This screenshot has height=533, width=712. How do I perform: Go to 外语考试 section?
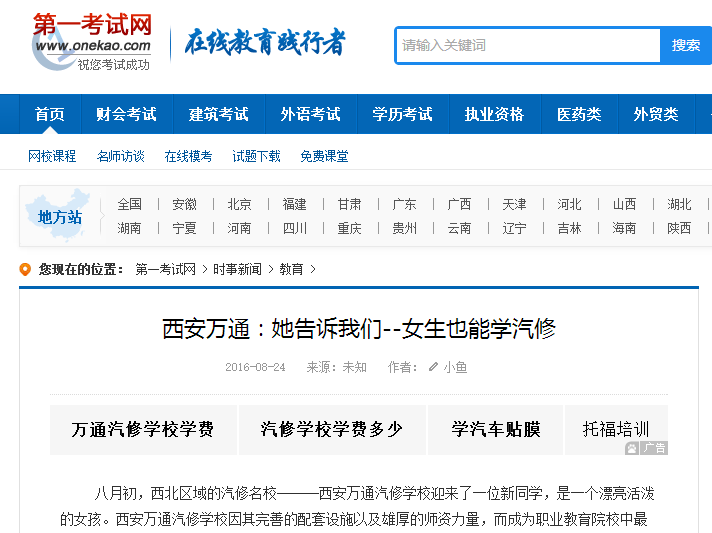point(310,114)
